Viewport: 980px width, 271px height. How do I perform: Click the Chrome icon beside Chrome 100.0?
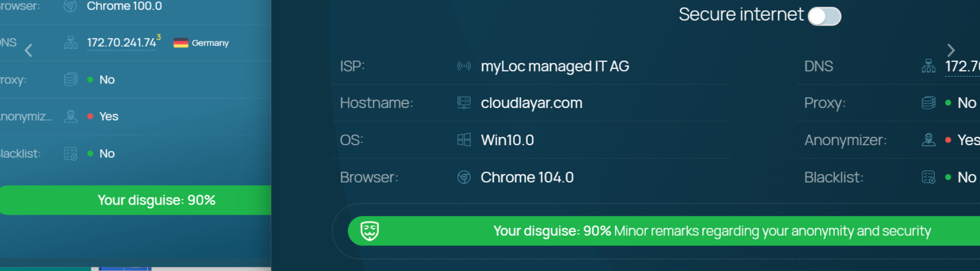click(x=70, y=6)
